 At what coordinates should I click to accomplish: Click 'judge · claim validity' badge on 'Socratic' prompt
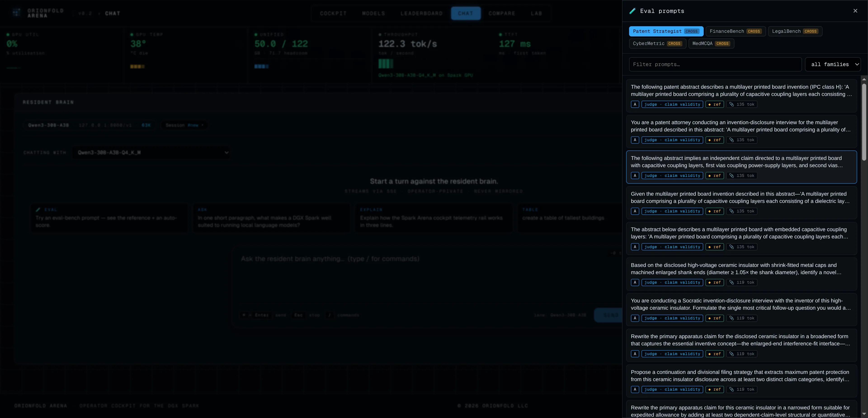pos(672,318)
